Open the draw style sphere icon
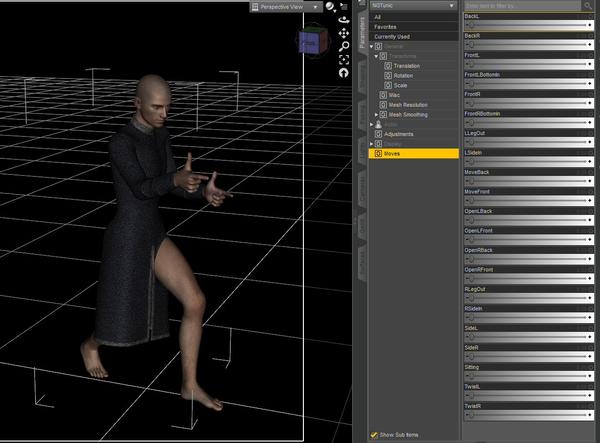600x443 pixels. tap(330, 6)
